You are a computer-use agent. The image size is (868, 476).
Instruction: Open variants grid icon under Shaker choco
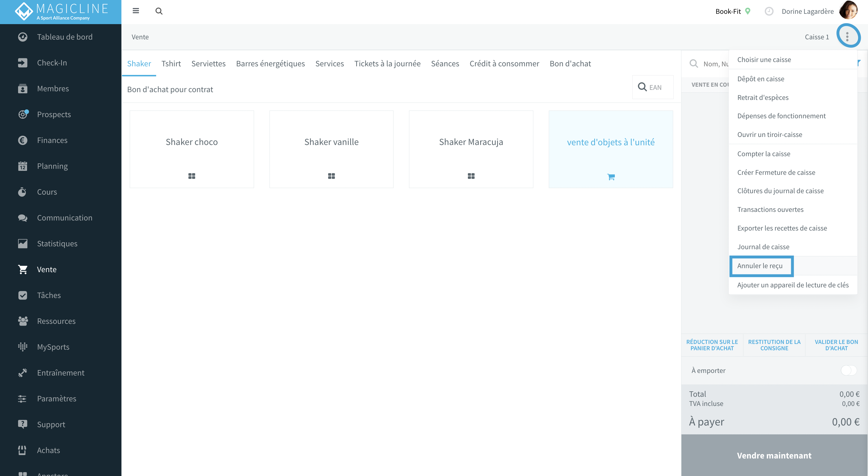192,176
